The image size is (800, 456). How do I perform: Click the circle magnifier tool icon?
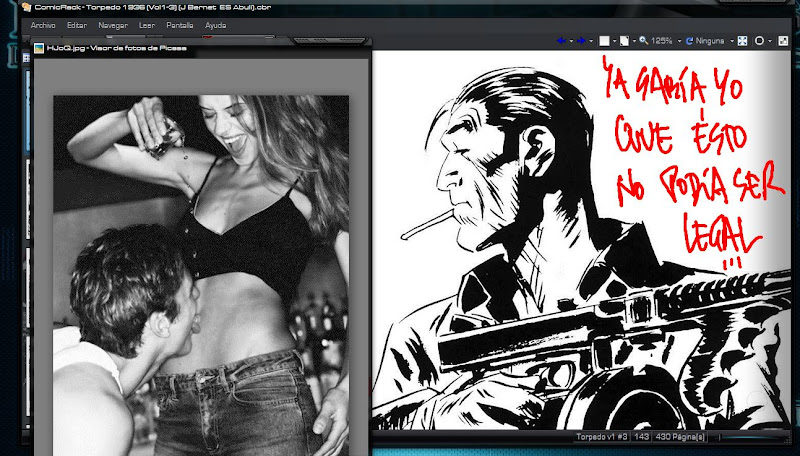[x=759, y=41]
